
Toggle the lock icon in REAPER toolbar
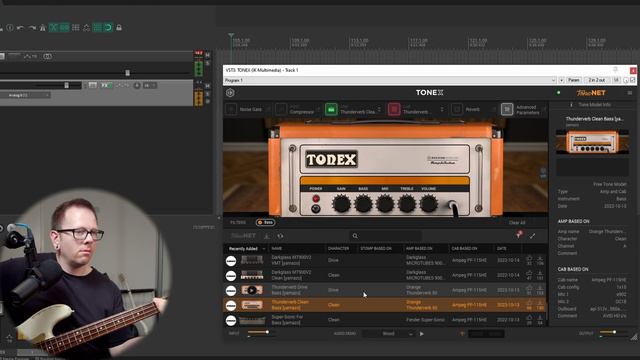pos(119,28)
